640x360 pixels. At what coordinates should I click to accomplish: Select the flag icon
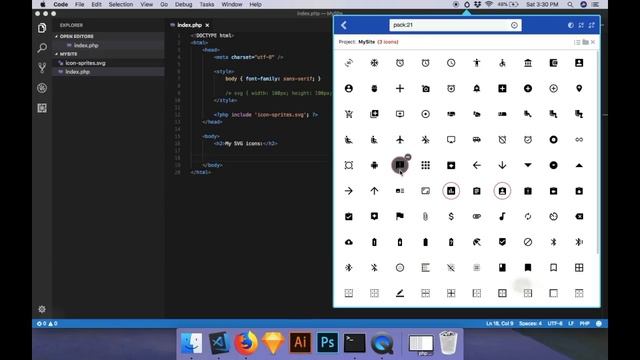pyautogui.click(x=400, y=216)
